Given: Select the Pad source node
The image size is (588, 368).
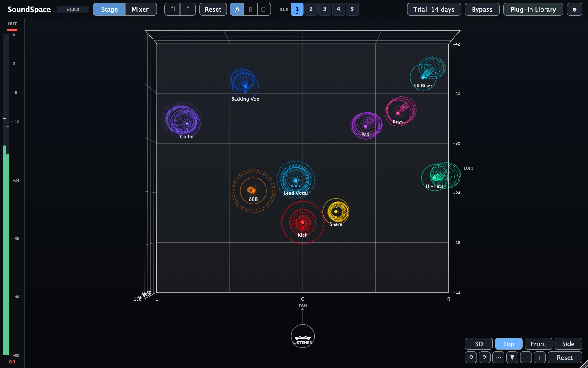Looking at the screenshot, I should [365, 126].
